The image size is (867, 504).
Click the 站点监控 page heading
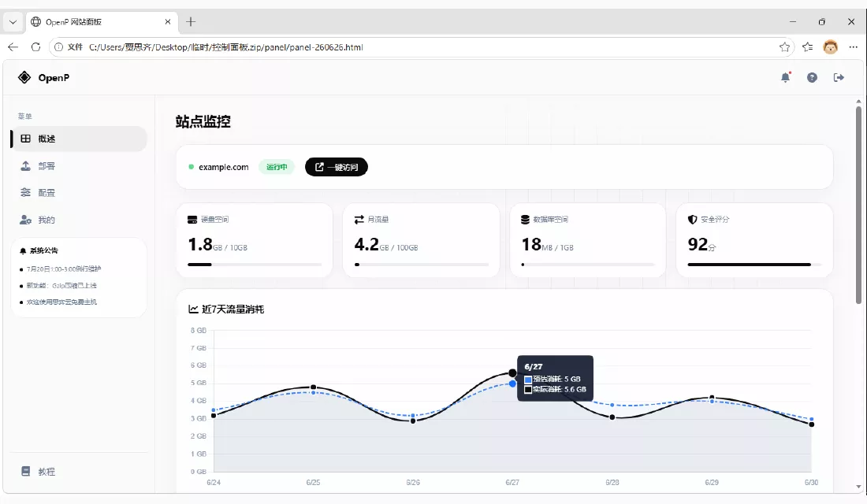[203, 121]
